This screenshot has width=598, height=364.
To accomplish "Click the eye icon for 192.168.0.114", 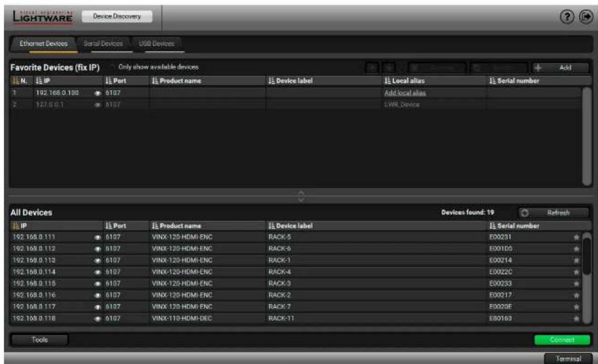I will click(x=98, y=272).
